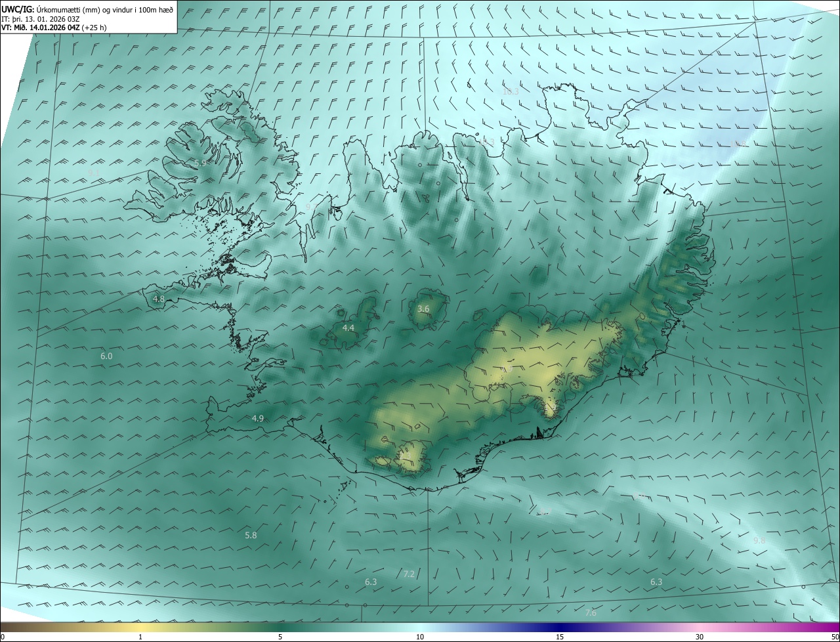Image resolution: width=840 pixels, height=642 pixels.
Task: Click the 7.2 value south of Iceland
Action: (x=409, y=574)
